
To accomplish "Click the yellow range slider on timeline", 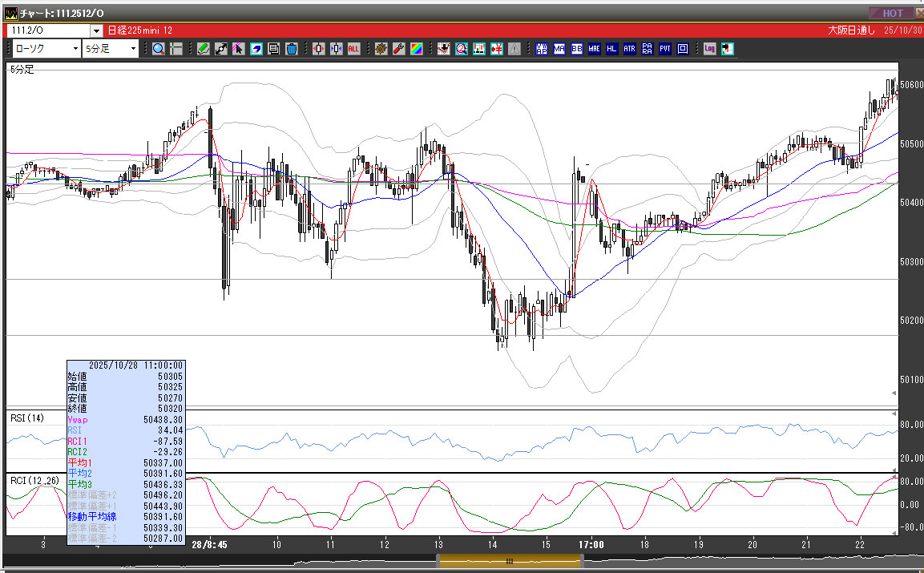I will click(507, 562).
